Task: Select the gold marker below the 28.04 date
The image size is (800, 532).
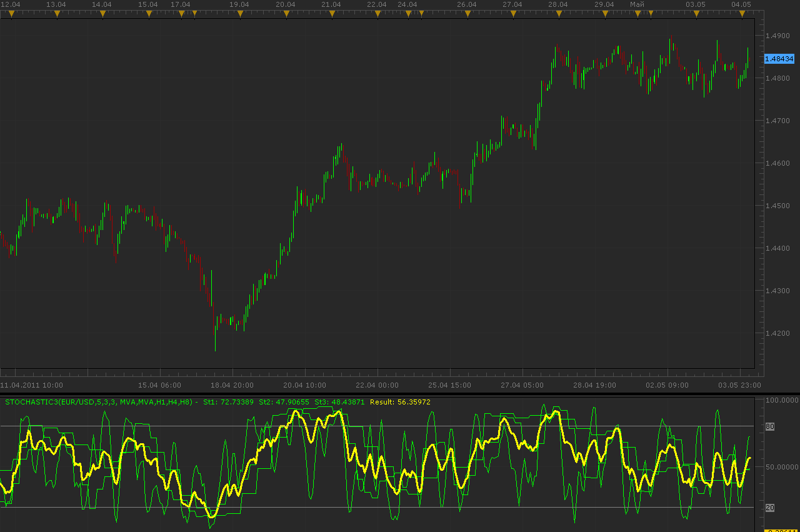Action: coord(558,13)
